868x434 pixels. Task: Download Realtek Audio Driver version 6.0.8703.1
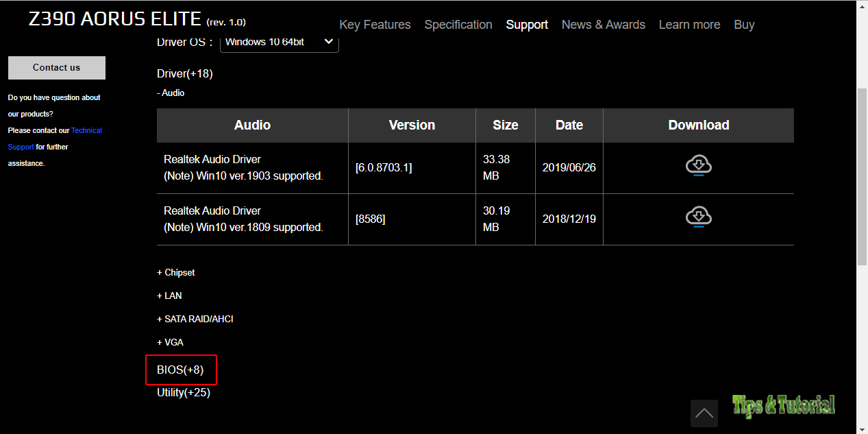(x=698, y=167)
